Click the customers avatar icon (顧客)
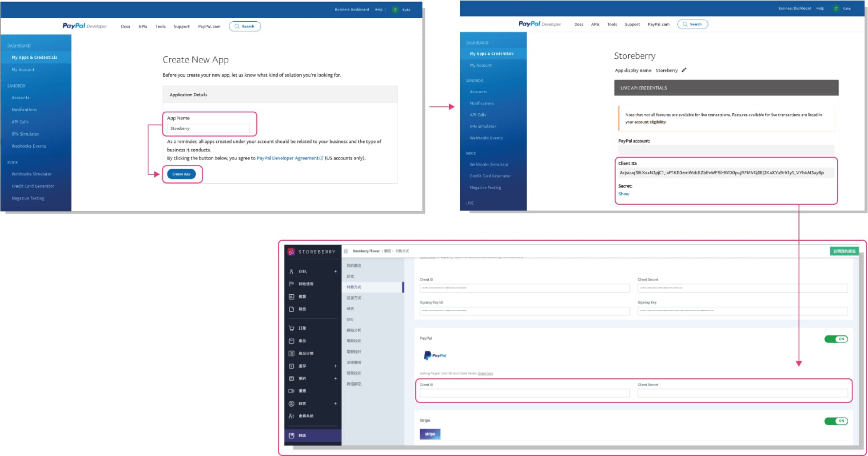868x456 pixels. pyautogui.click(x=291, y=404)
